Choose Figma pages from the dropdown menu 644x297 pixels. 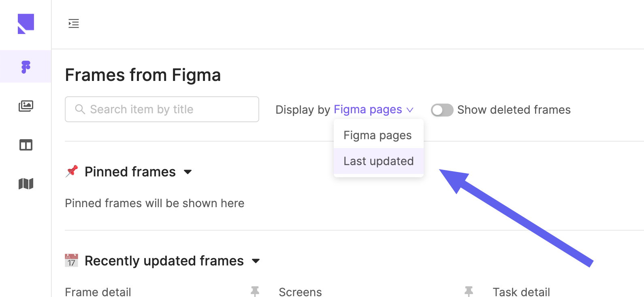(x=379, y=135)
